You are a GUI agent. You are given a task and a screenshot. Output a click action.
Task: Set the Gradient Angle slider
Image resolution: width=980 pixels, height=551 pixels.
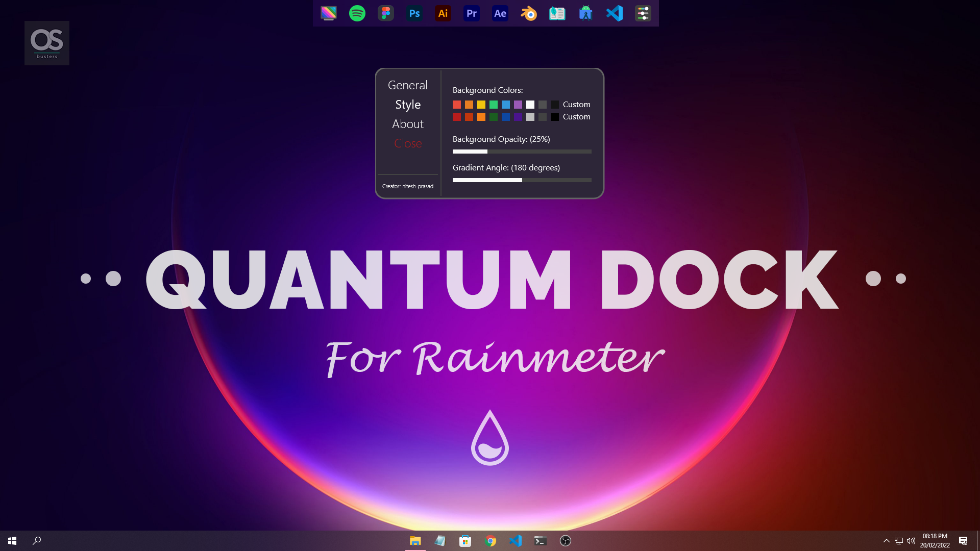coord(522,180)
